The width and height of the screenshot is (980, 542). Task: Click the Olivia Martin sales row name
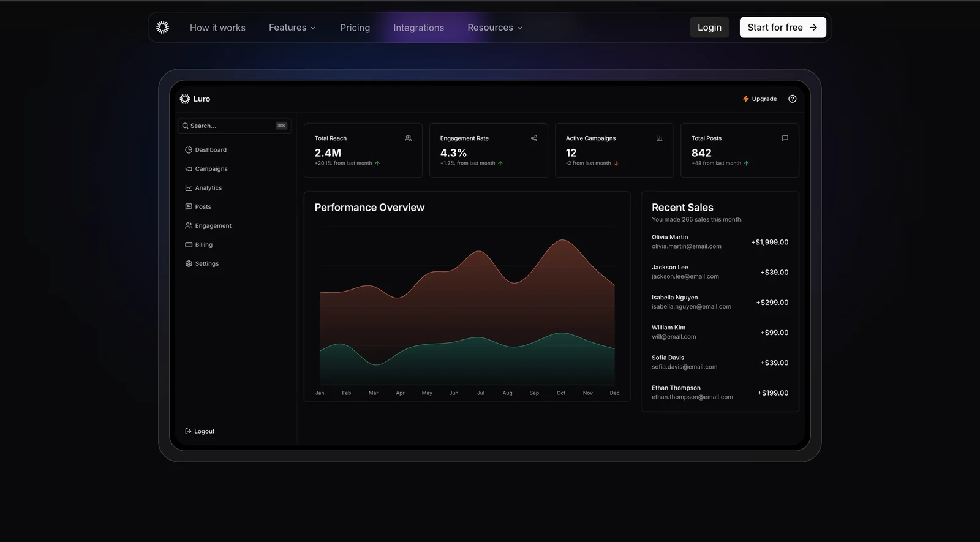669,237
